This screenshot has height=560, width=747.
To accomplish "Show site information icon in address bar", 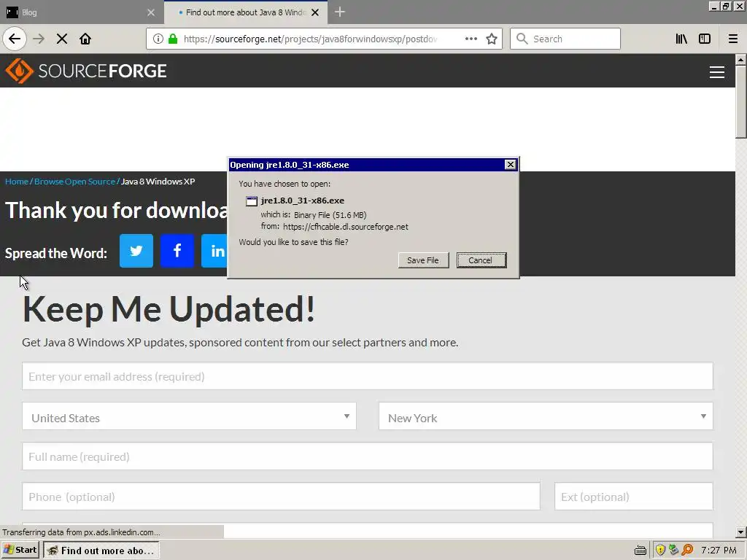I will point(158,39).
